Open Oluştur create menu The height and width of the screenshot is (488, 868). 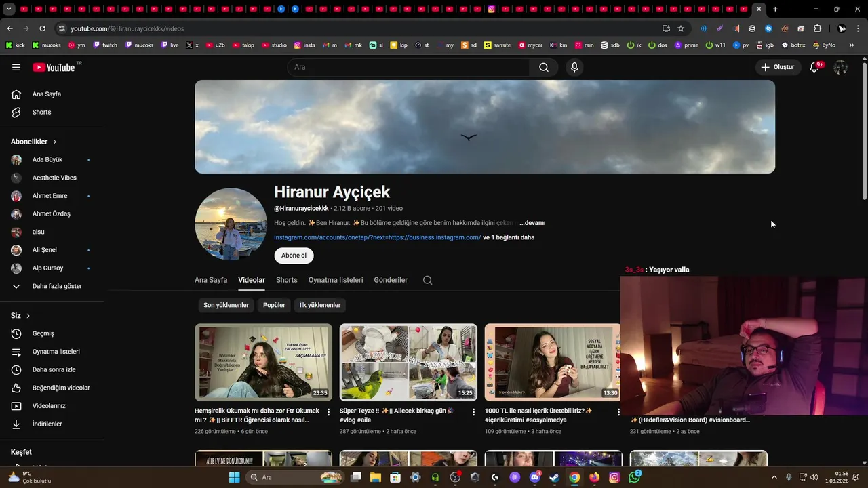point(777,67)
